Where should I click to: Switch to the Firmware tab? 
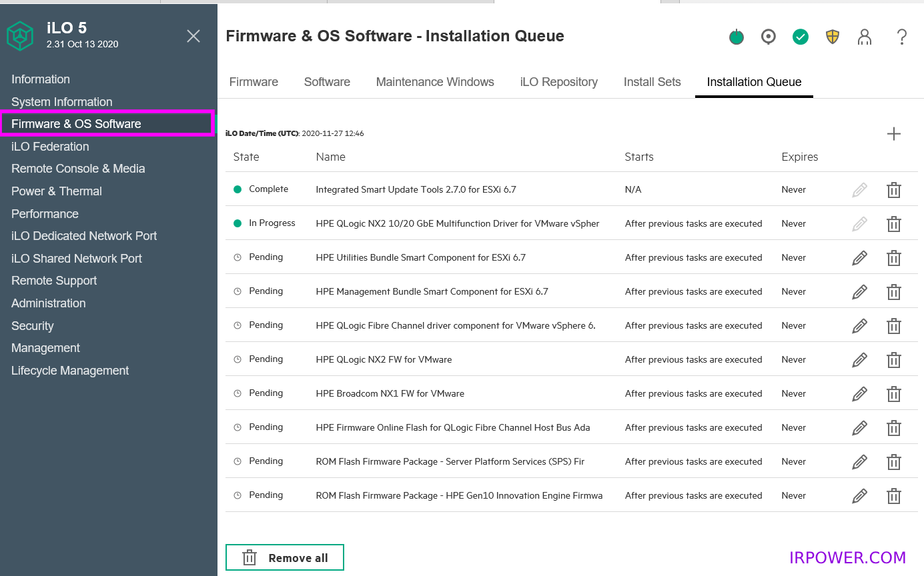coord(254,82)
